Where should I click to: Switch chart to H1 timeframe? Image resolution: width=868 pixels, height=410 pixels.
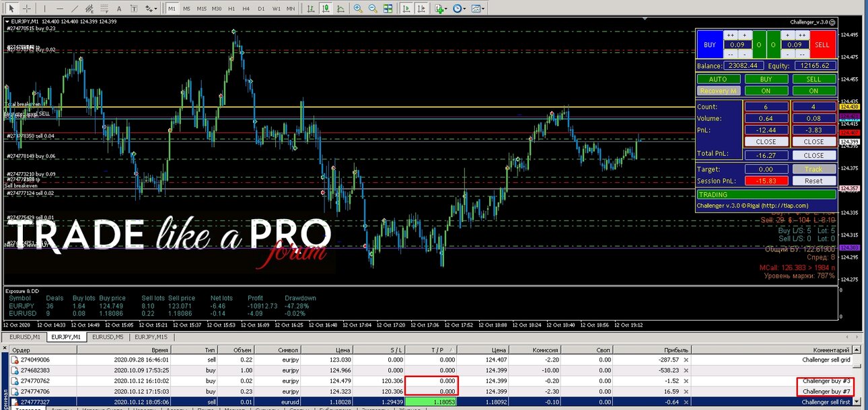tap(231, 9)
